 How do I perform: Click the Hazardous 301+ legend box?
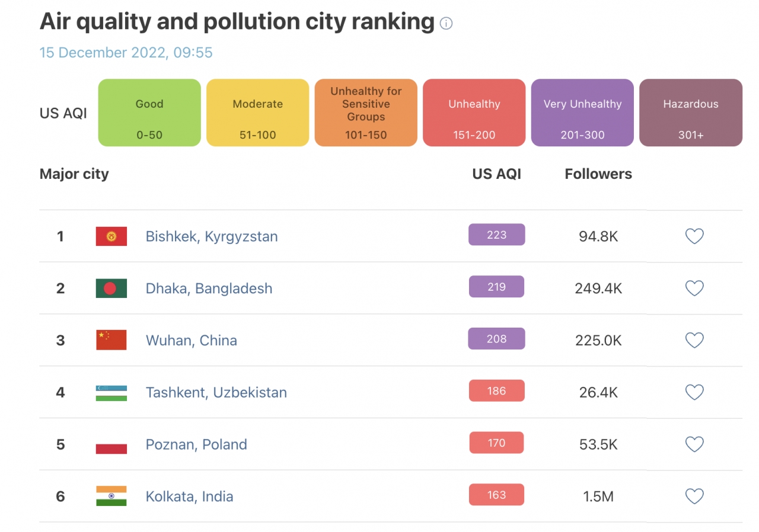pyautogui.click(x=691, y=113)
